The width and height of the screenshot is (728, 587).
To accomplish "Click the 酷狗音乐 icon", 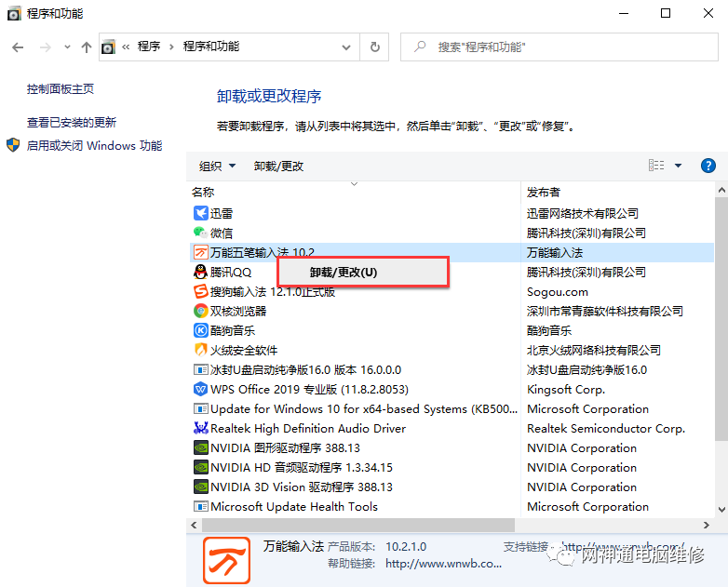I will click(x=200, y=330).
